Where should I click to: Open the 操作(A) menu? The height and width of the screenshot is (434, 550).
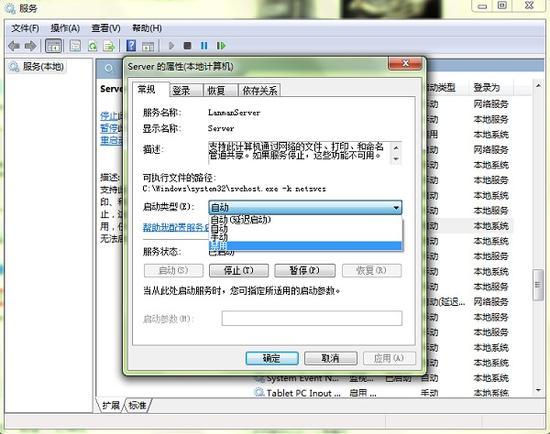[65, 28]
